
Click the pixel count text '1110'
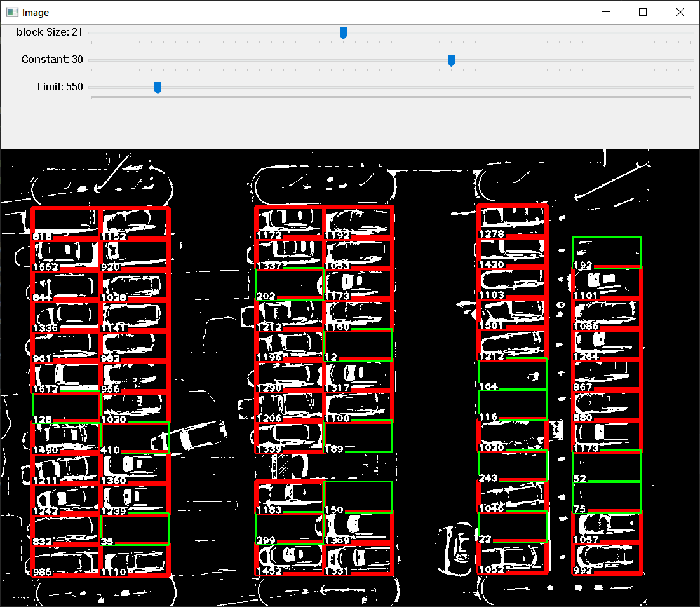(114, 572)
